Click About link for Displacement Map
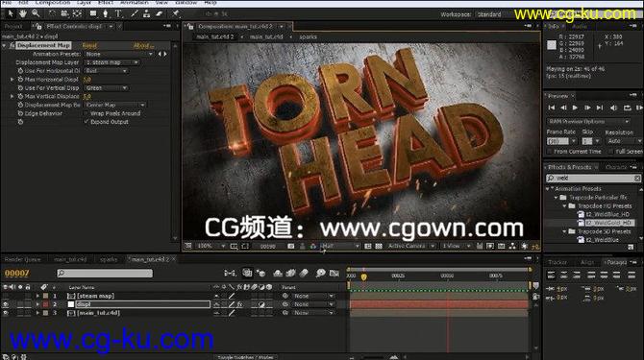Screen dimensions: 644x360 click(143, 45)
